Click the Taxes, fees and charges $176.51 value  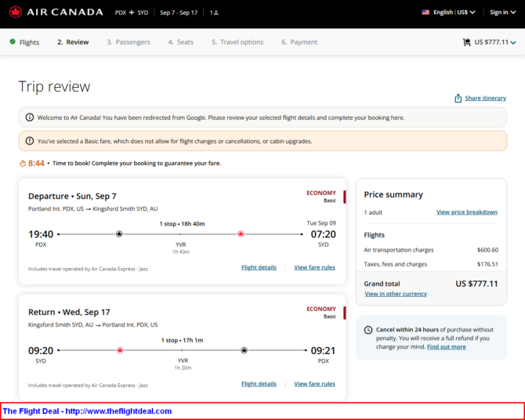(x=487, y=264)
